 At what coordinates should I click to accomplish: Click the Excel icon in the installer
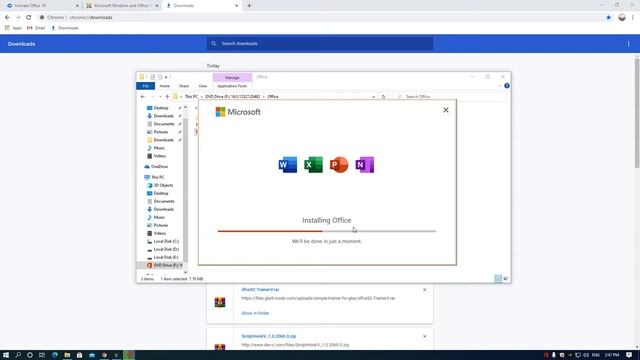pyautogui.click(x=313, y=165)
